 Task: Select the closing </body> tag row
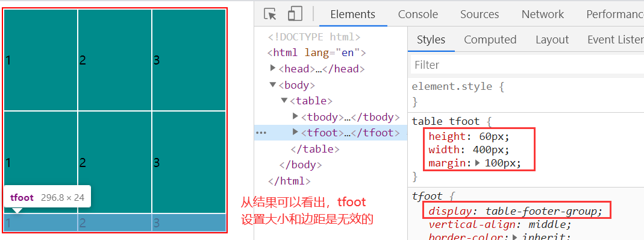301,165
